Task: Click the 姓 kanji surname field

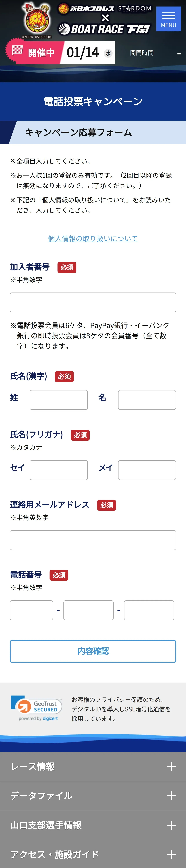Action: click(x=59, y=400)
